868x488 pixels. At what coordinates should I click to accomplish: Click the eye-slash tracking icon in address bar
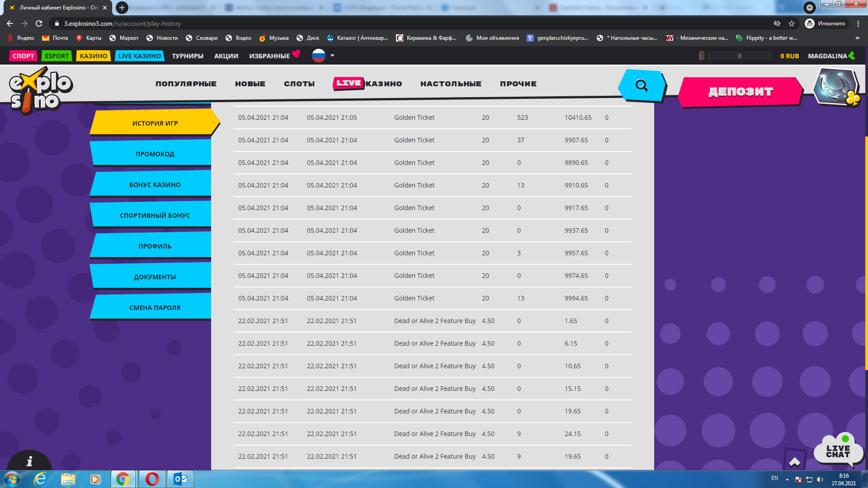(x=777, y=23)
